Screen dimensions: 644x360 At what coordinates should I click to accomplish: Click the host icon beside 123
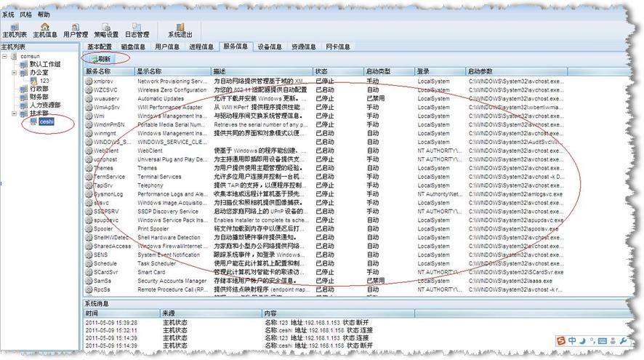coord(33,81)
